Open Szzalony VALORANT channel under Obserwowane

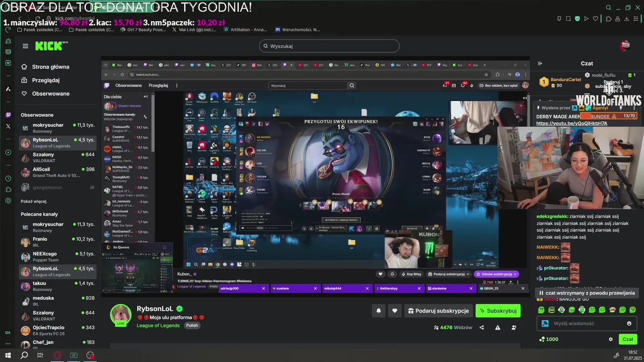(58, 157)
